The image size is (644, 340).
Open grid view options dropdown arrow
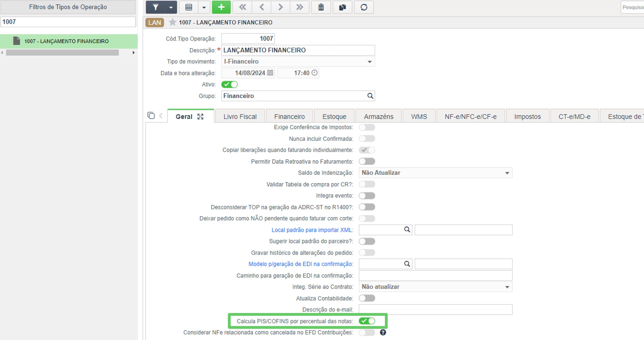point(204,7)
